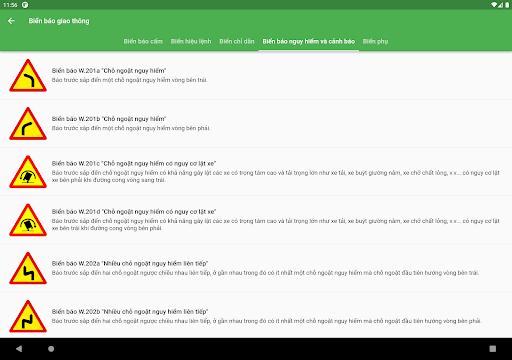Click W.201a description about vòng bên trái
Viewport: 512px width, 360px height.
coord(130,80)
